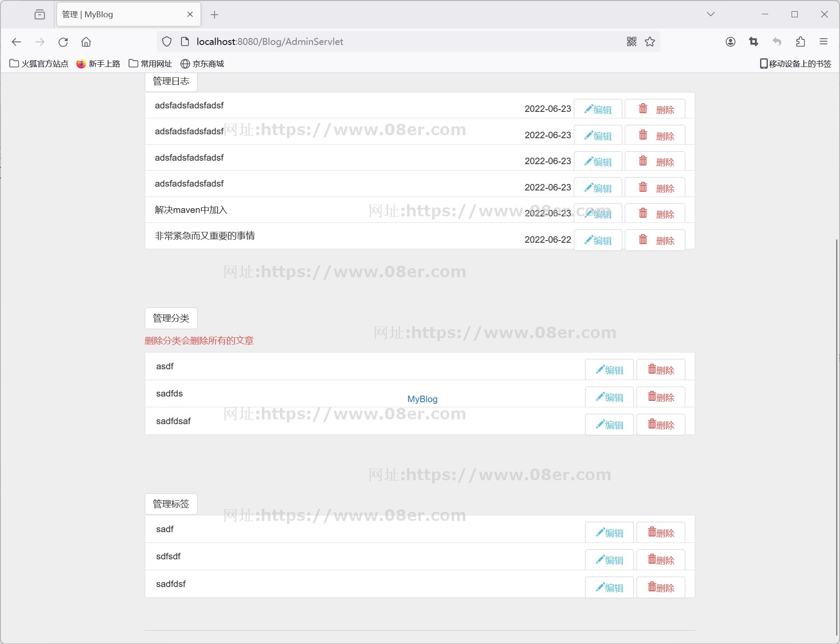Click the '删除分类会删除所有的文章' warning link
Image resolution: width=840 pixels, height=644 pixels.
[x=199, y=341]
